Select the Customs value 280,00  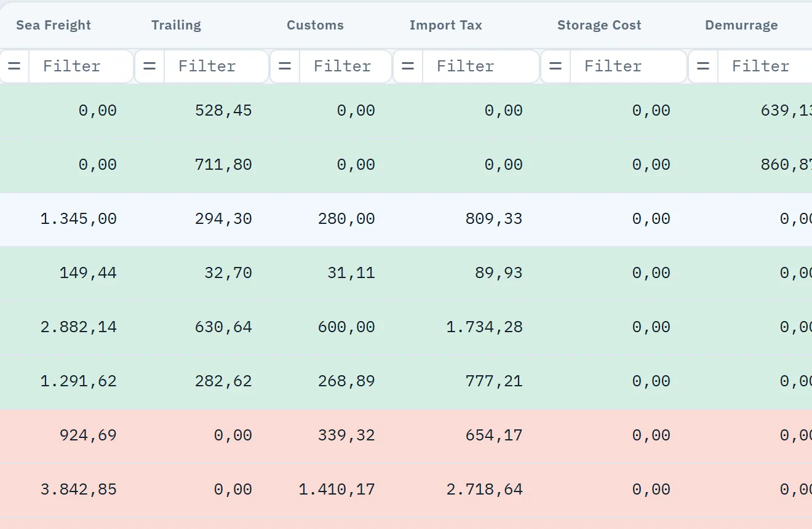346,219
